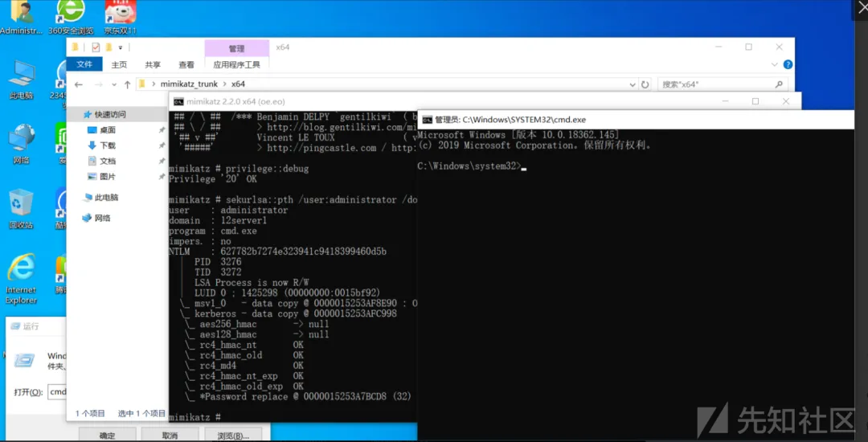Maximize the mimikatz console window
Image resolution: width=868 pixels, height=442 pixels.
click(x=755, y=101)
